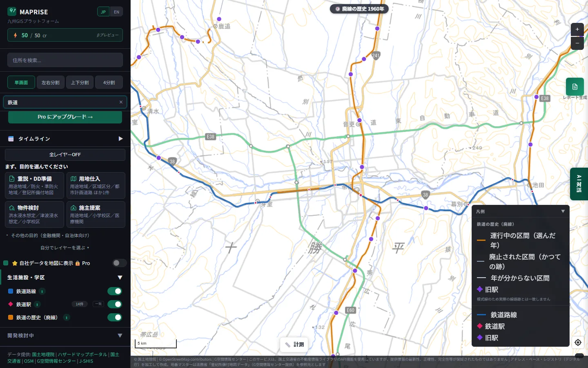Toggle 自社データを地図に表示 switch
This screenshot has height=368, width=588.
(x=119, y=263)
